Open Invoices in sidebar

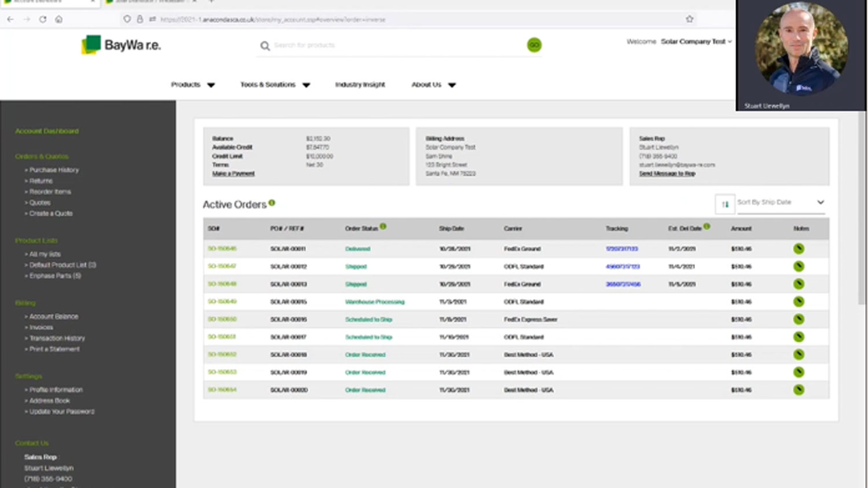[x=41, y=328]
